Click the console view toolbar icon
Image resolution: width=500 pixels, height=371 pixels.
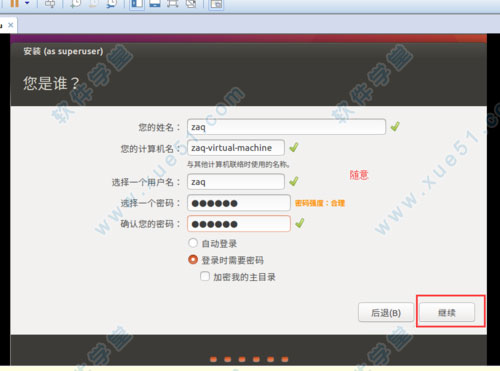pos(216,4)
